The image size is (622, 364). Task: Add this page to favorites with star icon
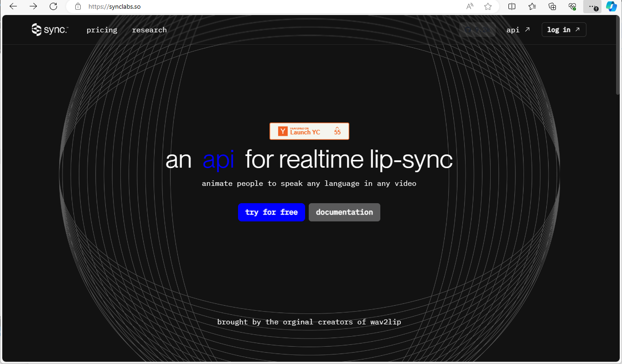(488, 6)
